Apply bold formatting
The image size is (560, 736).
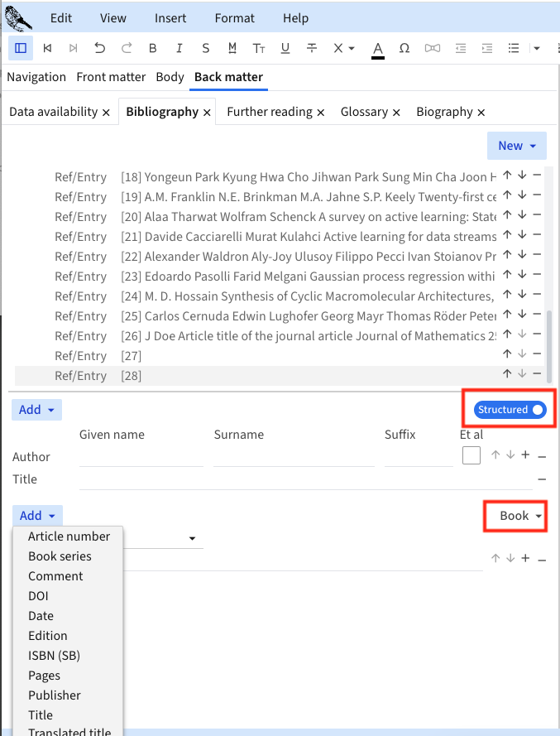click(153, 48)
